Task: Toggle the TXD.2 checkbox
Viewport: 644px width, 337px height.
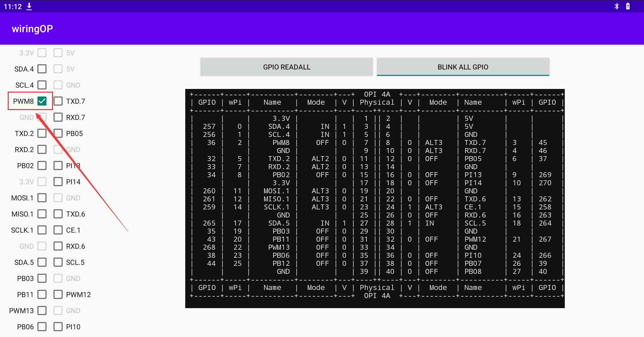Action: (x=42, y=133)
